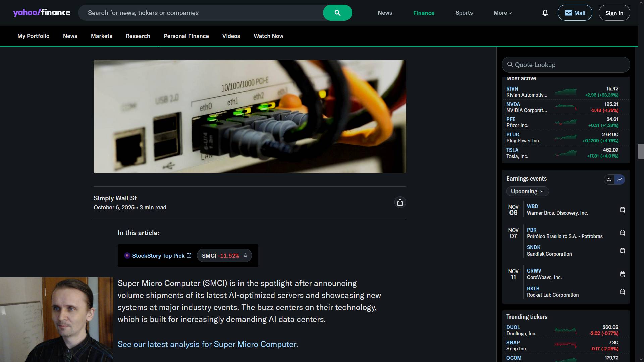Expand the More menu in header
Viewport: 644px width, 362px height.
pos(502,13)
